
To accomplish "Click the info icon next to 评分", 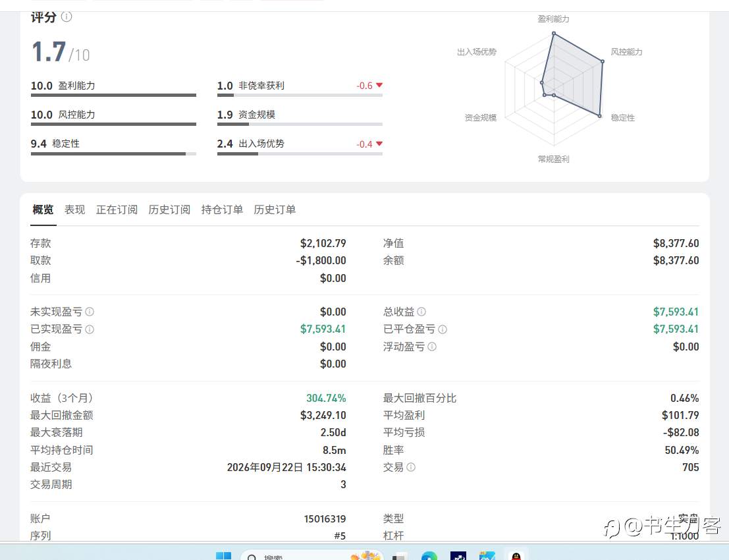I will click(67, 16).
